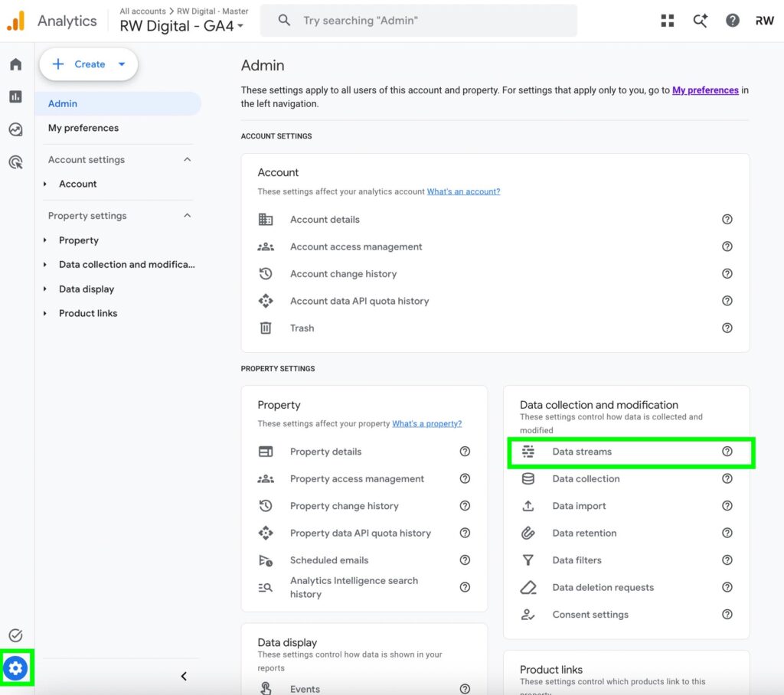The height and width of the screenshot is (695, 784).
Task: Show help for Property access management
Action: pos(465,478)
